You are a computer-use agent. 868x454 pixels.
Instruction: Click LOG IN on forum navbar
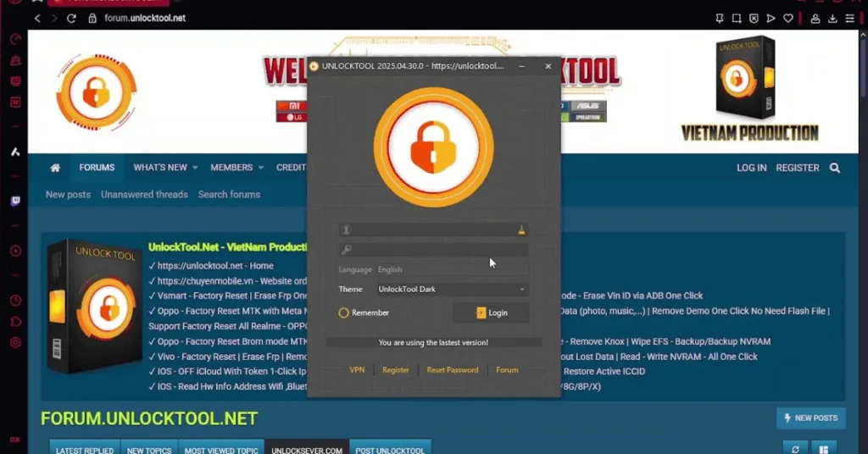[x=751, y=168]
